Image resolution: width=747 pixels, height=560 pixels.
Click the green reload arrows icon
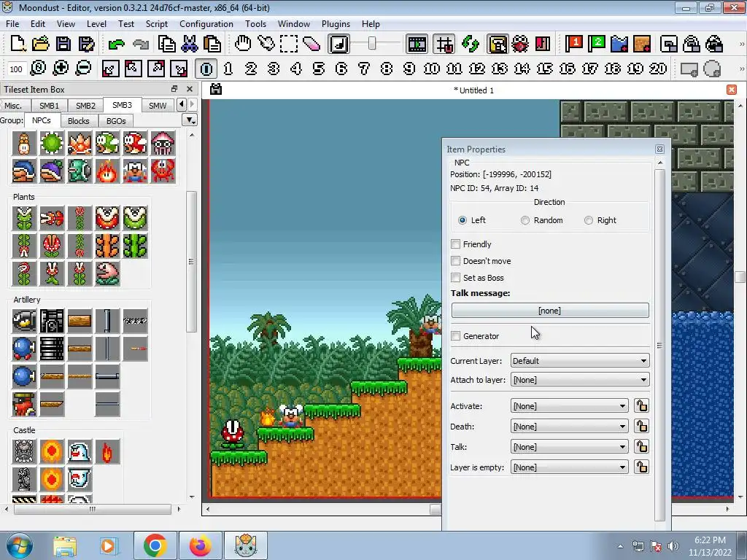pyautogui.click(x=471, y=44)
